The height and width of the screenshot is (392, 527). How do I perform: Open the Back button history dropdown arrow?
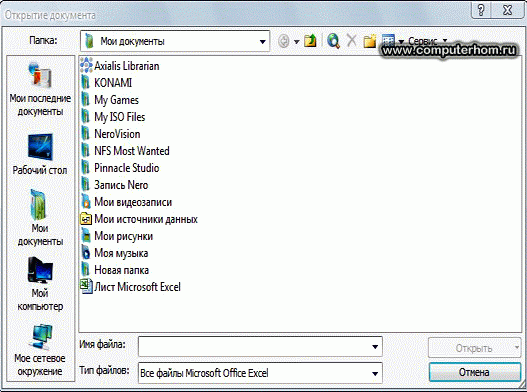click(x=296, y=42)
